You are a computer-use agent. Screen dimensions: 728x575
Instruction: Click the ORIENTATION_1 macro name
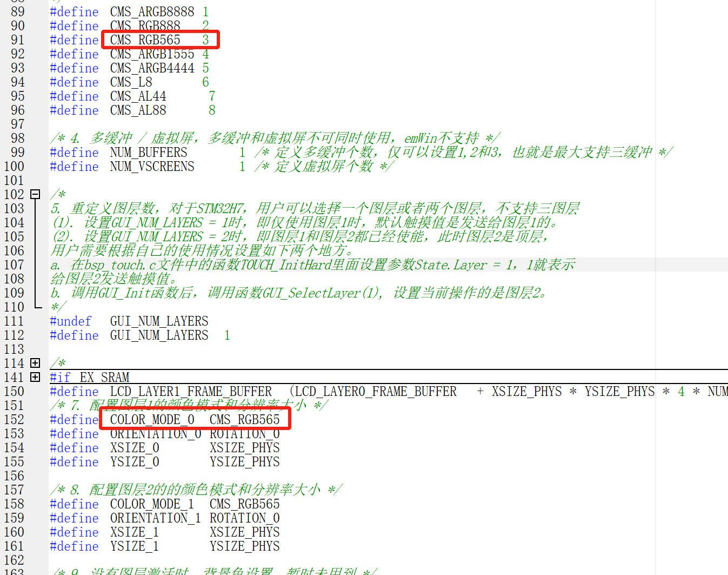[155, 518]
